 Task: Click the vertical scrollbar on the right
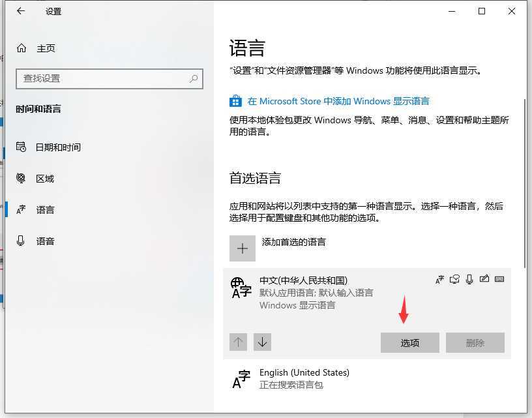pyautogui.click(x=525, y=183)
